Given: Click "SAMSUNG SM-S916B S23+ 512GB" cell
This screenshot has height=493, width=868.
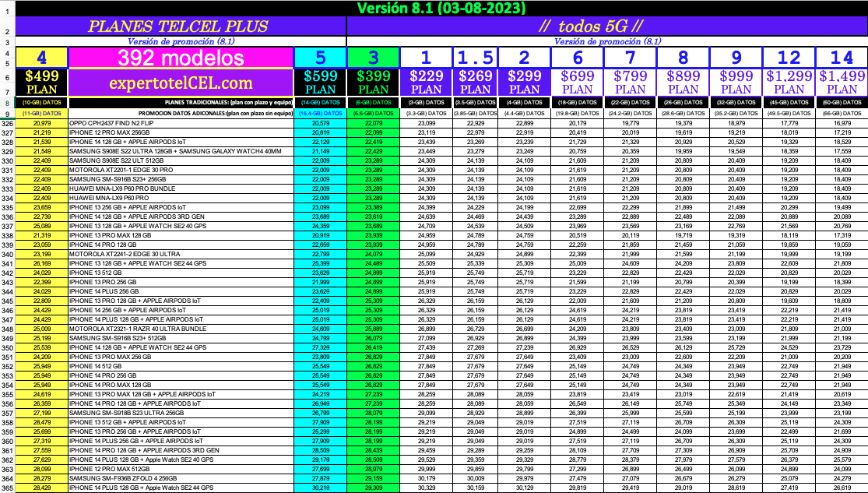Looking at the screenshot, I should (x=181, y=339).
